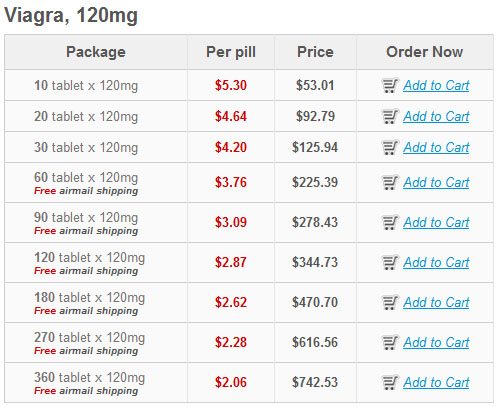This screenshot has width=502, height=412.
Task: Click the cart icon in the 180 tablet row
Action: coord(390,302)
